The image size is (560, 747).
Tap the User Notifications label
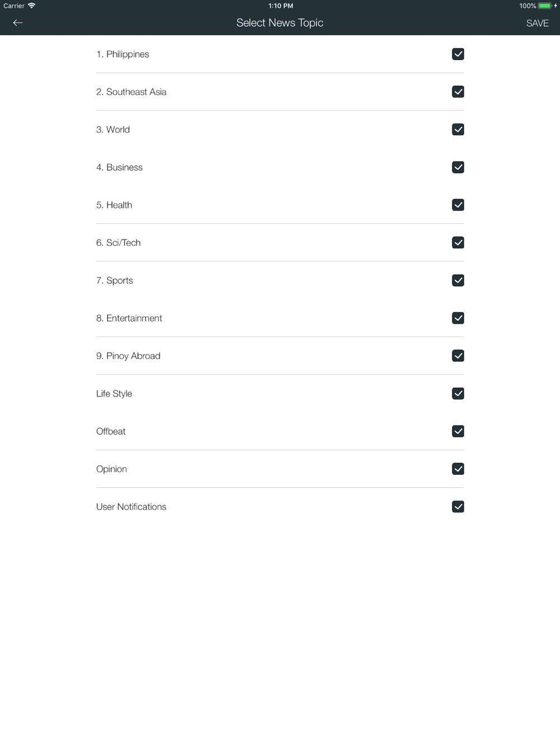[x=131, y=507]
